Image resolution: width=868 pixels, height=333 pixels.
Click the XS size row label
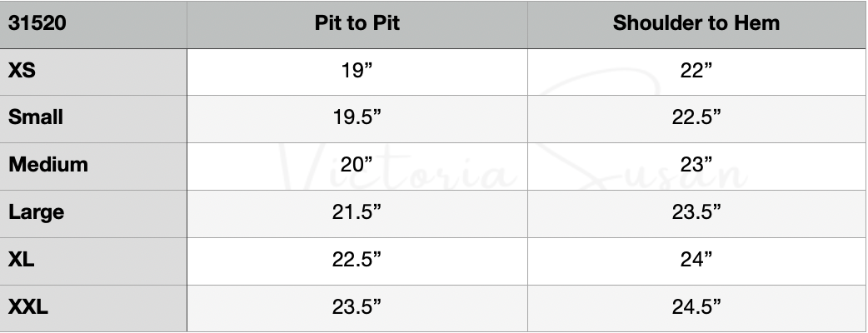point(22,71)
